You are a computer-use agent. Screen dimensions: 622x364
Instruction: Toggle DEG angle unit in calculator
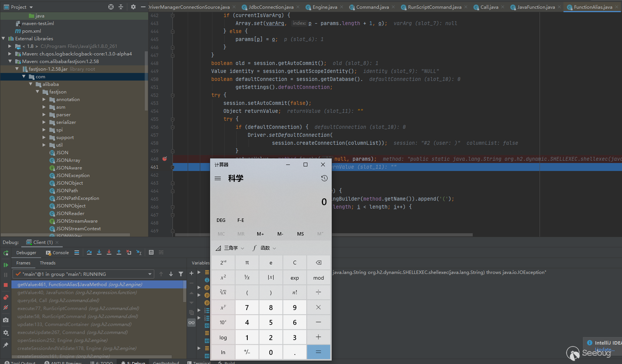[221, 220]
